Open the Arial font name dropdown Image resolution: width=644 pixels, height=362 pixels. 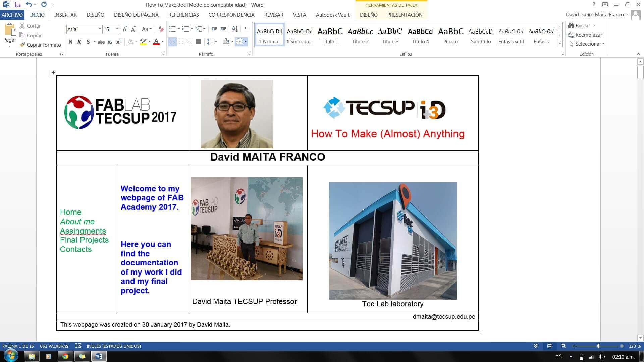(100, 29)
